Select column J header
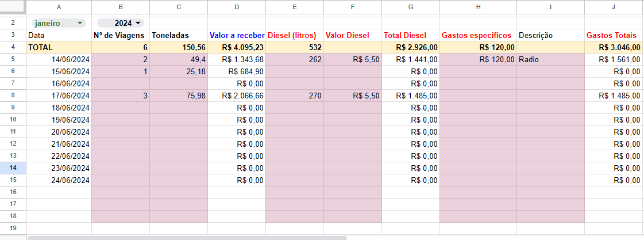Viewport: 644px width, 240px height. coord(614,6)
